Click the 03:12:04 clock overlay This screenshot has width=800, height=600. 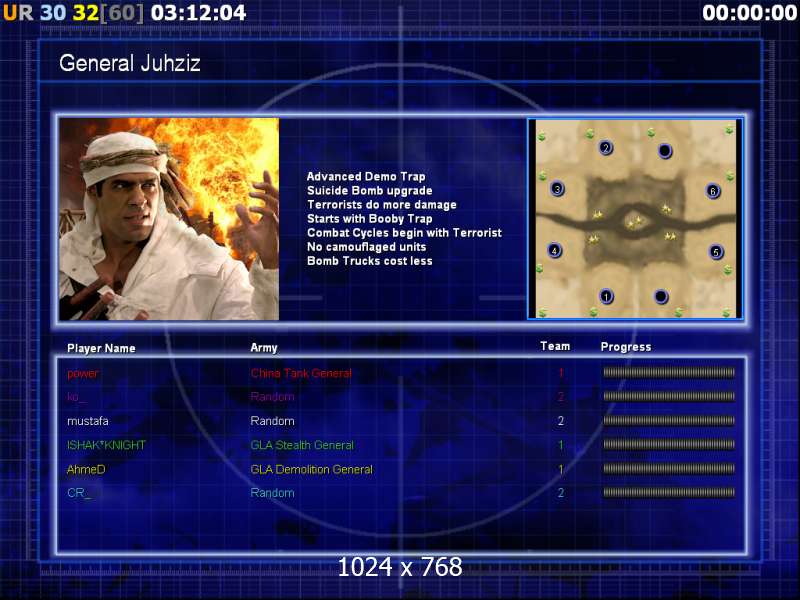[198, 13]
